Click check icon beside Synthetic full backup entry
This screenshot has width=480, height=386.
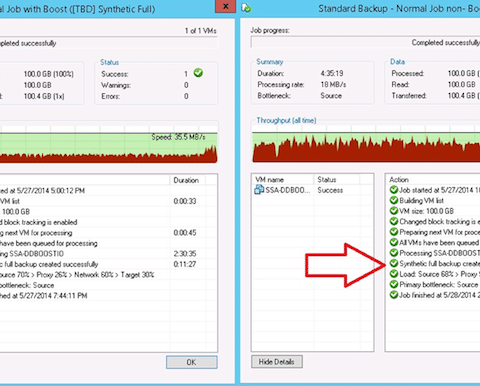click(x=394, y=263)
